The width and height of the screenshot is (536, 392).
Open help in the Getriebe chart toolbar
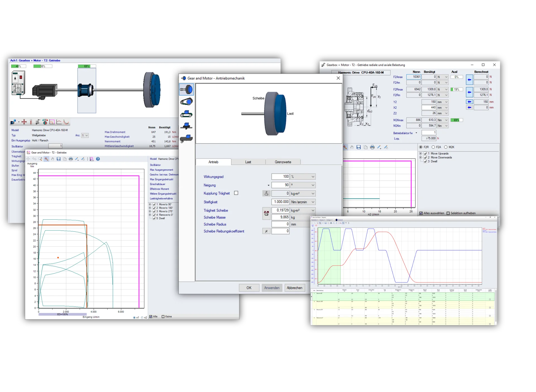pyautogui.click(x=98, y=159)
